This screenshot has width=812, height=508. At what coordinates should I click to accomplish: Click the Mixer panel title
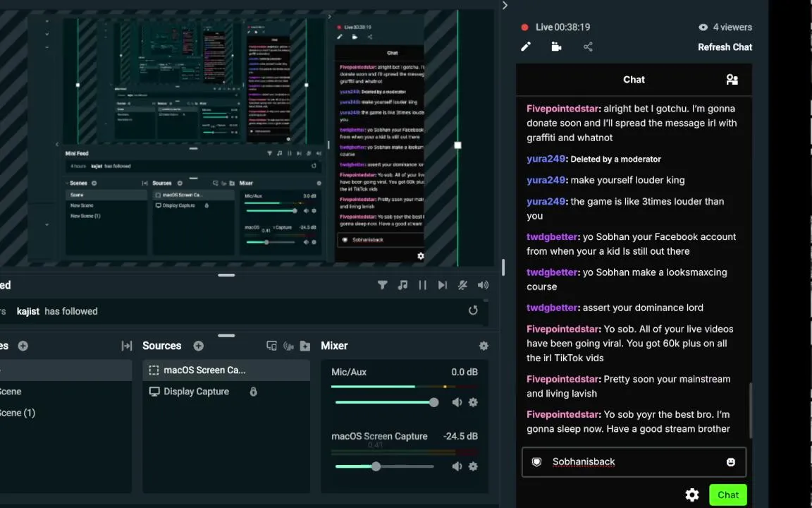pyautogui.click(x=334, y=346)
